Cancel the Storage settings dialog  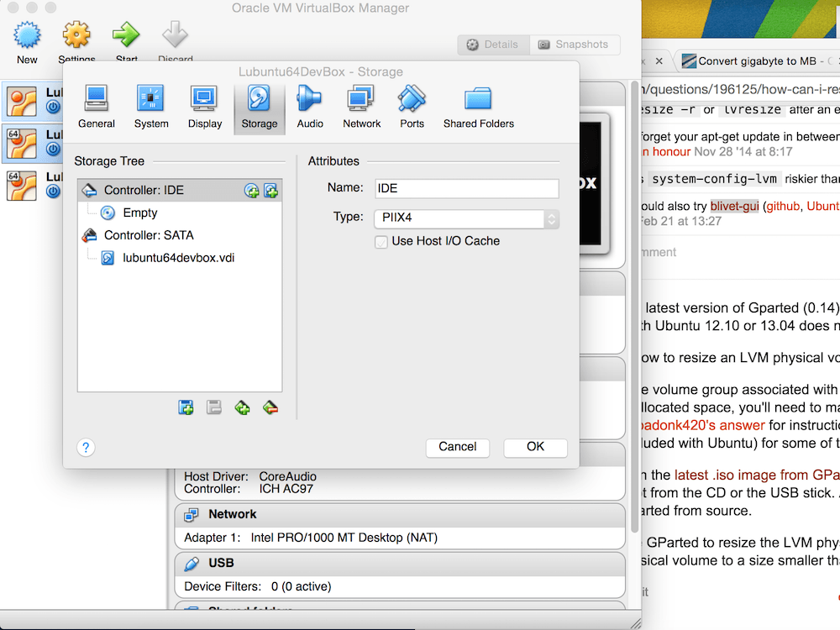click(458, 447)
